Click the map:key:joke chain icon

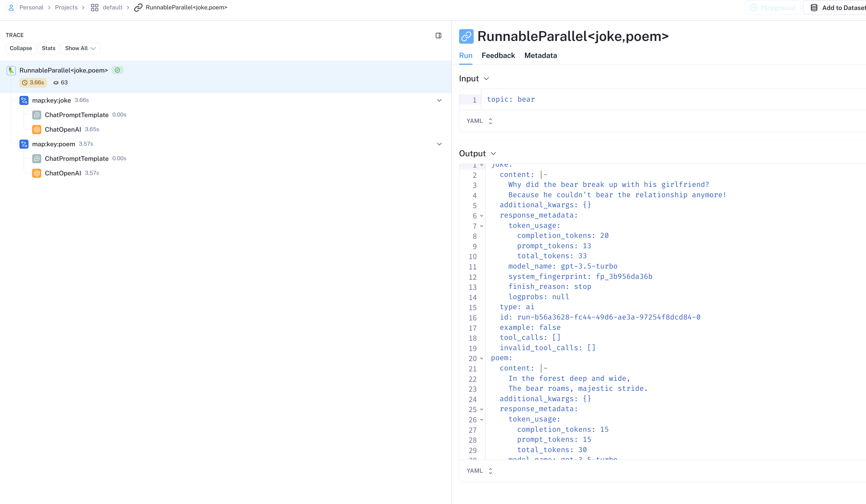24,100
